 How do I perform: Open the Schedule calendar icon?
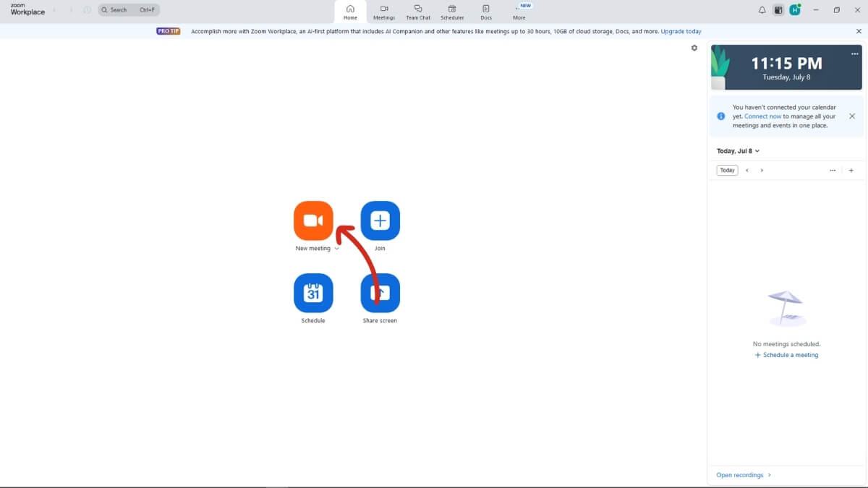(313, 293)
